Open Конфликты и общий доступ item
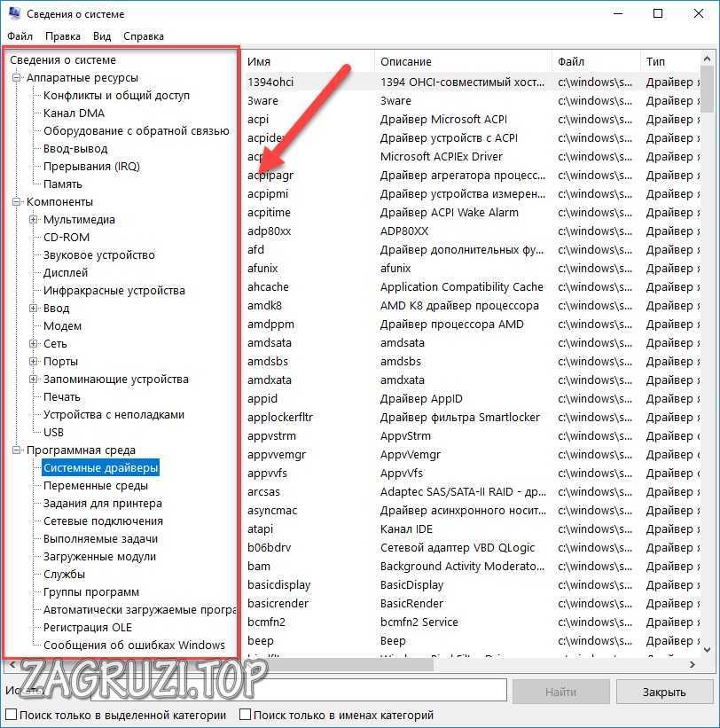720x728 pixels. pyautogui.click(x=116, y=96)
